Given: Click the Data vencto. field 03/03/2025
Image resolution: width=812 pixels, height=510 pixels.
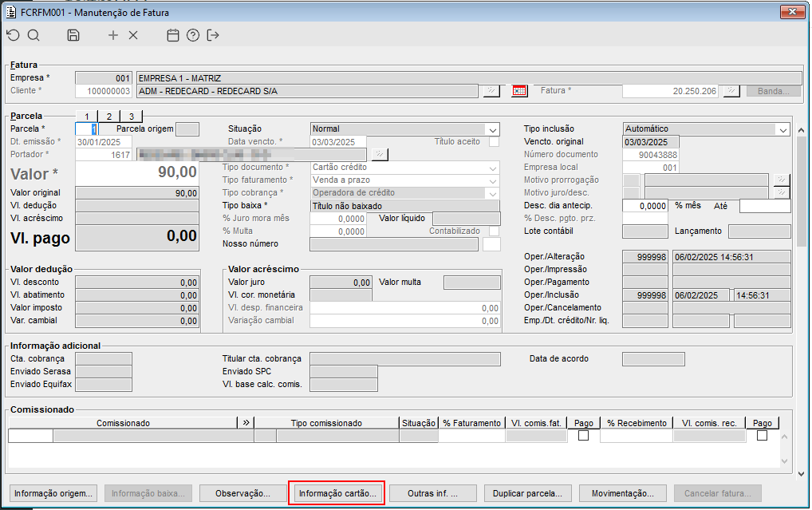Looking at the screenshot, I should coord(338,142).
